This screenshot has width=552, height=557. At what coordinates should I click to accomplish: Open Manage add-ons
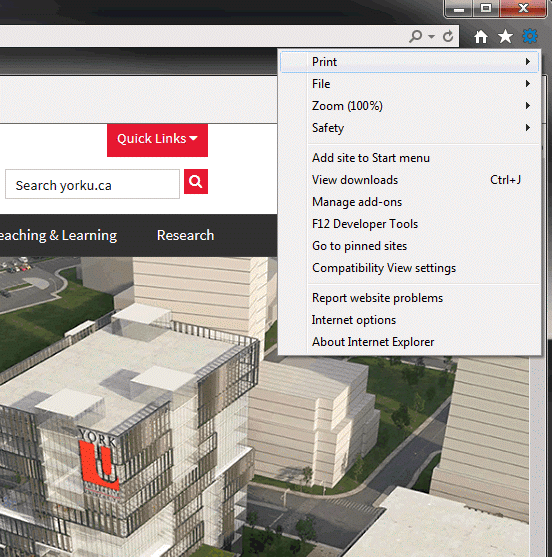tap(409, 202)
